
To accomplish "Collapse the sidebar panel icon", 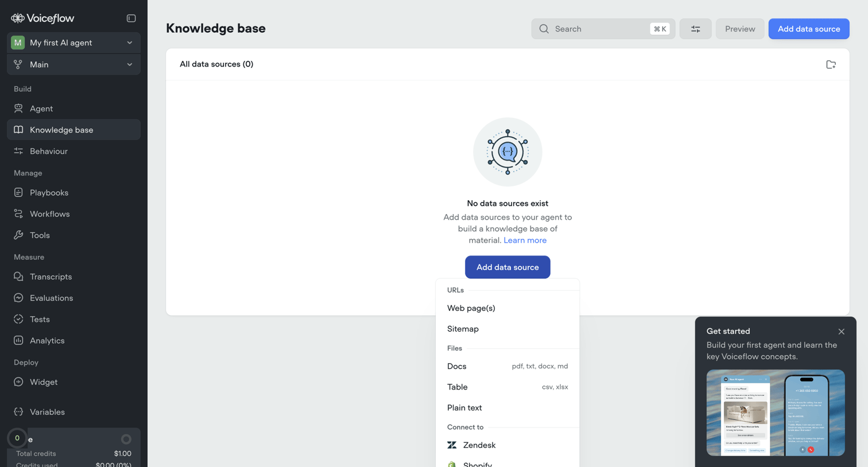I will (131, 18).
